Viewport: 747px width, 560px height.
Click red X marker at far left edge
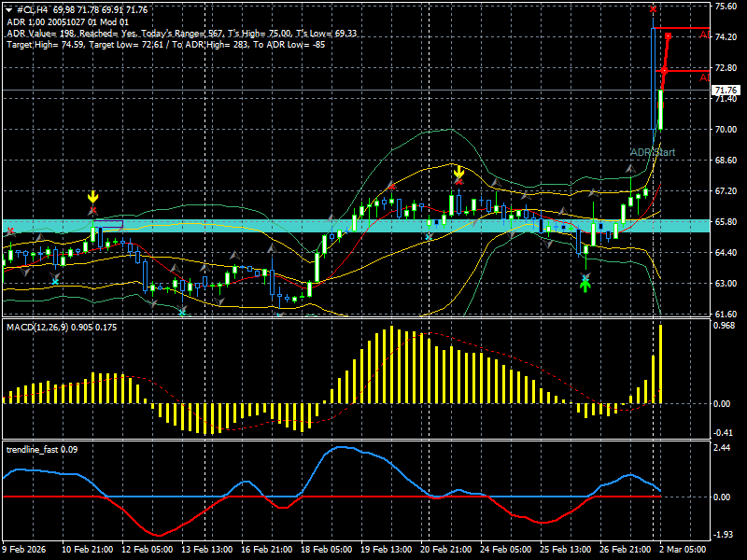10,231
